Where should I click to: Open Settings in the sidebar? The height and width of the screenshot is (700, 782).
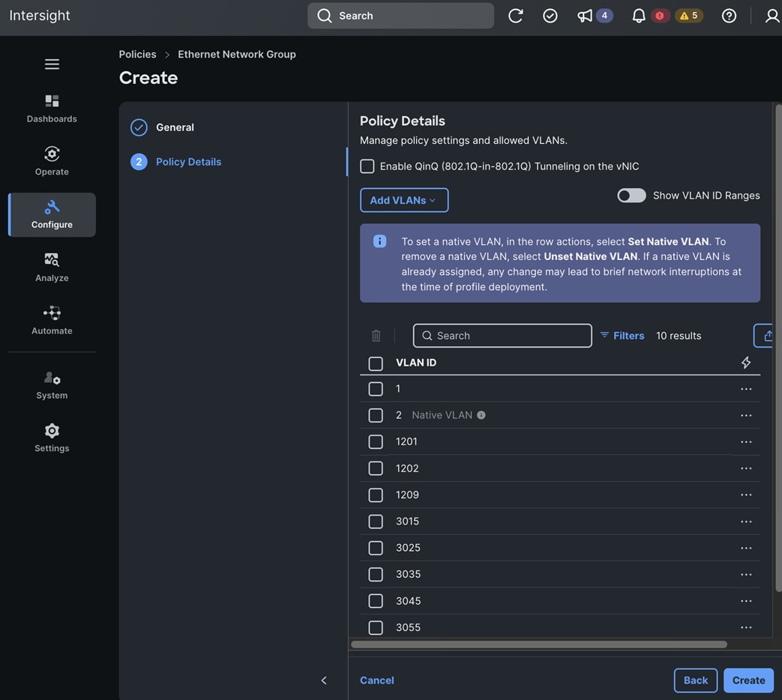coord(52,438)
